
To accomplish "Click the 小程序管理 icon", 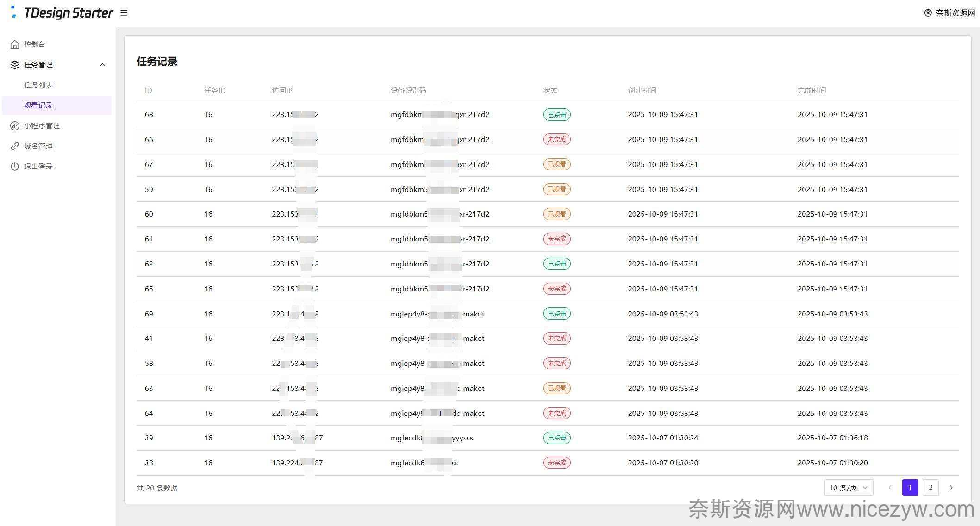I will tap(15, 126).
